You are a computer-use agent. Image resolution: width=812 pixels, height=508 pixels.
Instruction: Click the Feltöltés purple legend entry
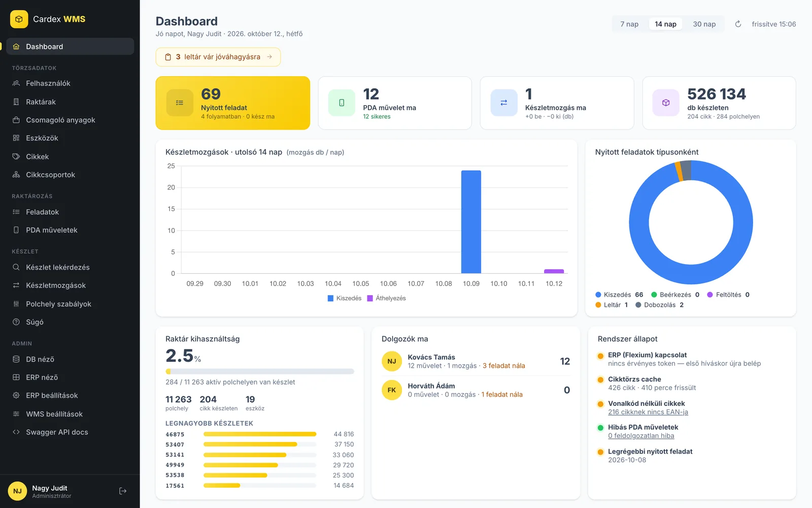point(728,295)
